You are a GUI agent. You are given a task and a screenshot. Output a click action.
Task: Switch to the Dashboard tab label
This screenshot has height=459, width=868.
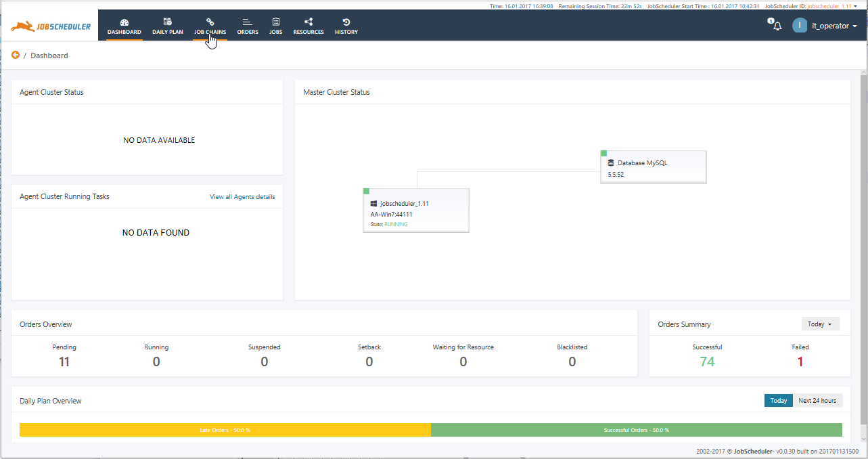click(x=124, y=32)
